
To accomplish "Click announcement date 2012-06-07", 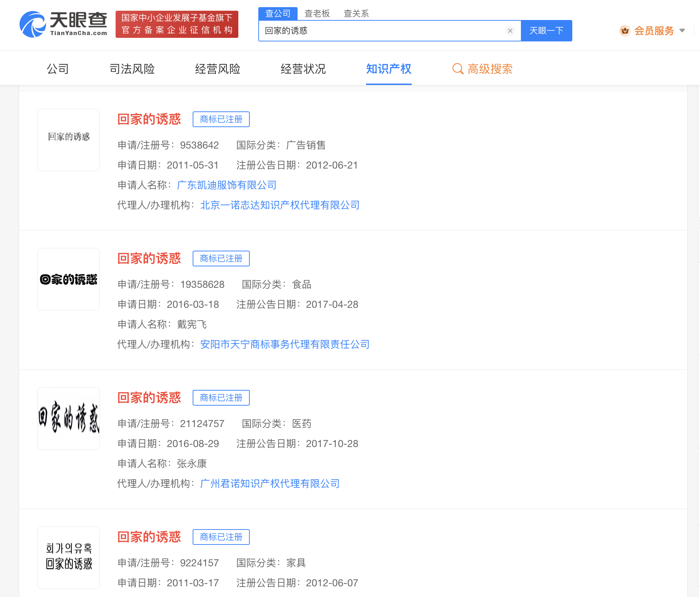I will tap(332, 583).
